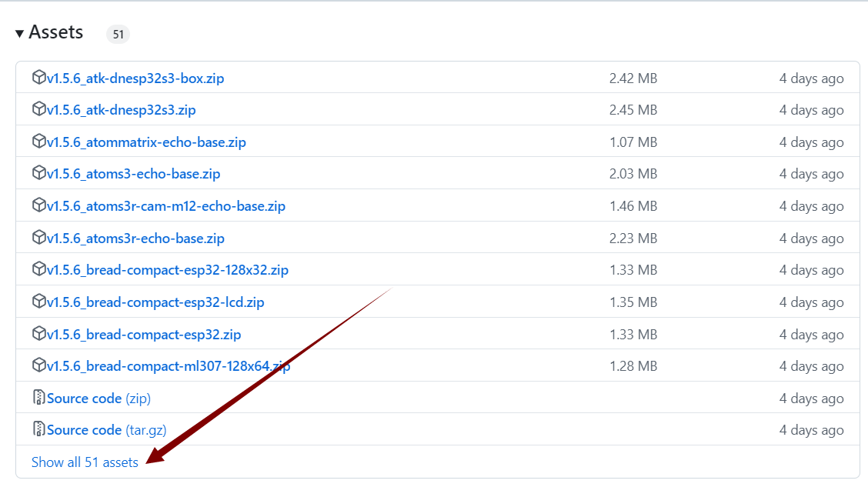Click package icon beside v1.5.6_atk-dnesp32s3.zip
This screenshot has width=868, height=487.
pos(38,109)
